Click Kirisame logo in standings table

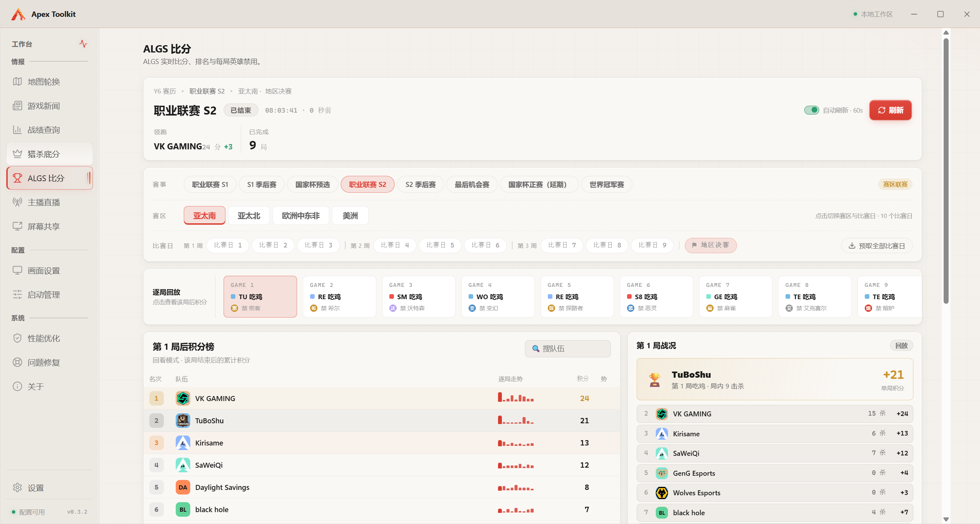[183, 443]
